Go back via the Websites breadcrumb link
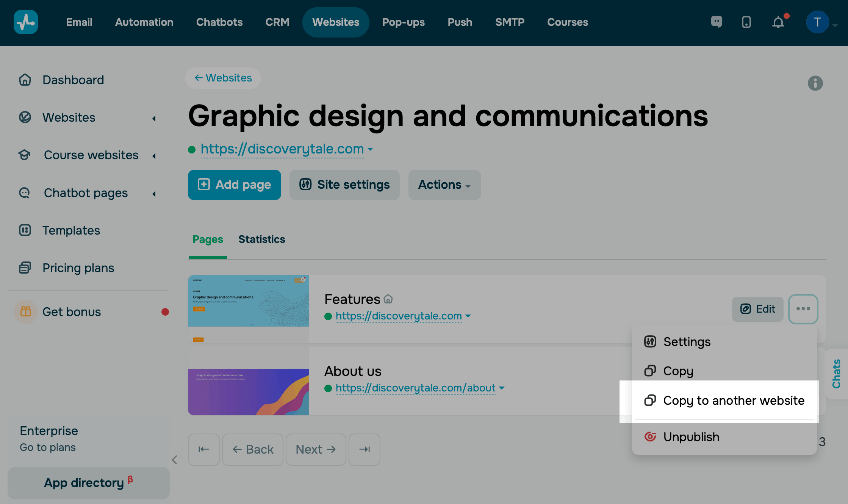This screenshot has height=504, width=848. pos(223,78)
